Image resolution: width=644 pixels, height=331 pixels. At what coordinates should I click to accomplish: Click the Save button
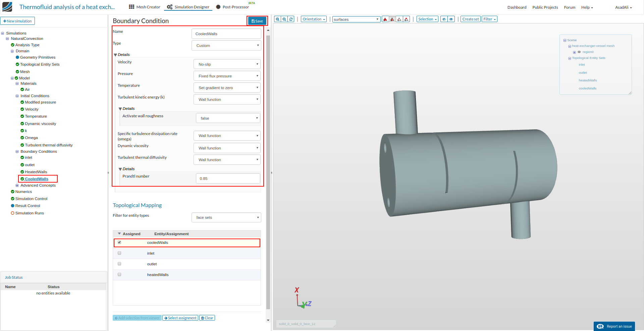(x=257, y=20)
